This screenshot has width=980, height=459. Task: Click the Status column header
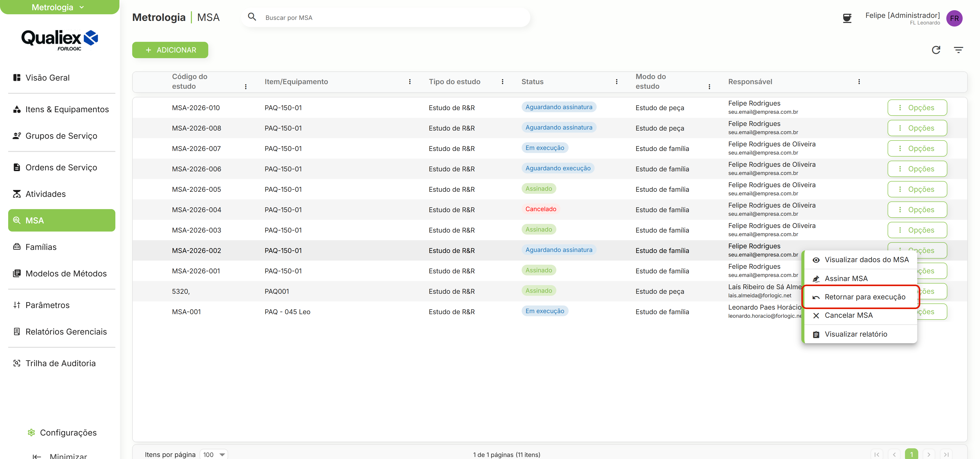[x=532, y=82]
